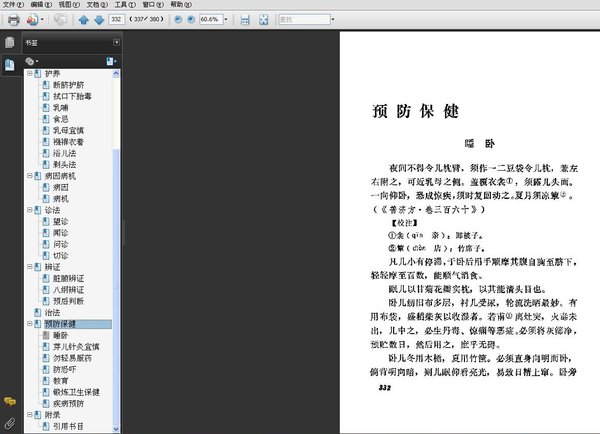Click the create PDF online icon
The image size is (600, 434).
point(32,20)
